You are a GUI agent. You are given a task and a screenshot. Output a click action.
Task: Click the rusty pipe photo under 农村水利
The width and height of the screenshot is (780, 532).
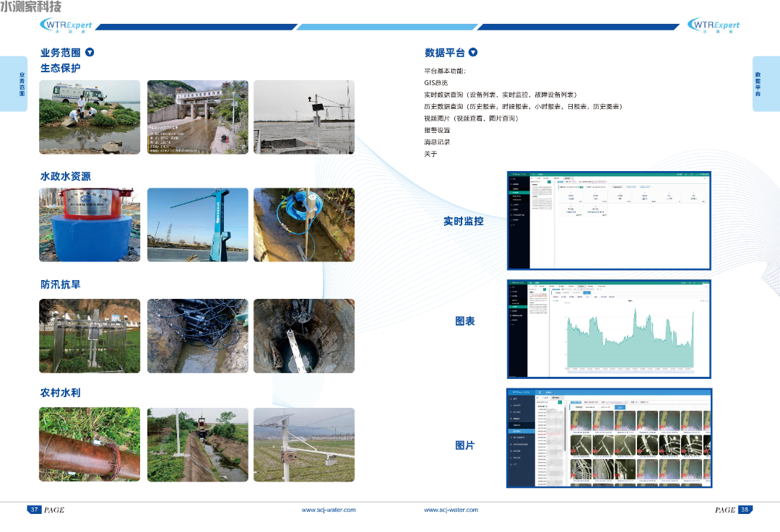pyautogui.click(x=90, y=445)
